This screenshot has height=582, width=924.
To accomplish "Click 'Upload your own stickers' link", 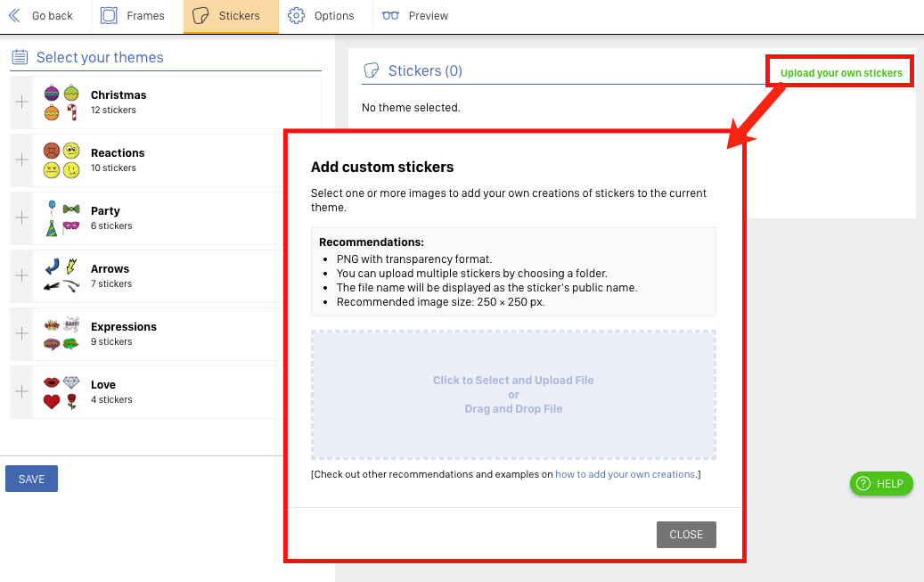I will pos(841,73).
